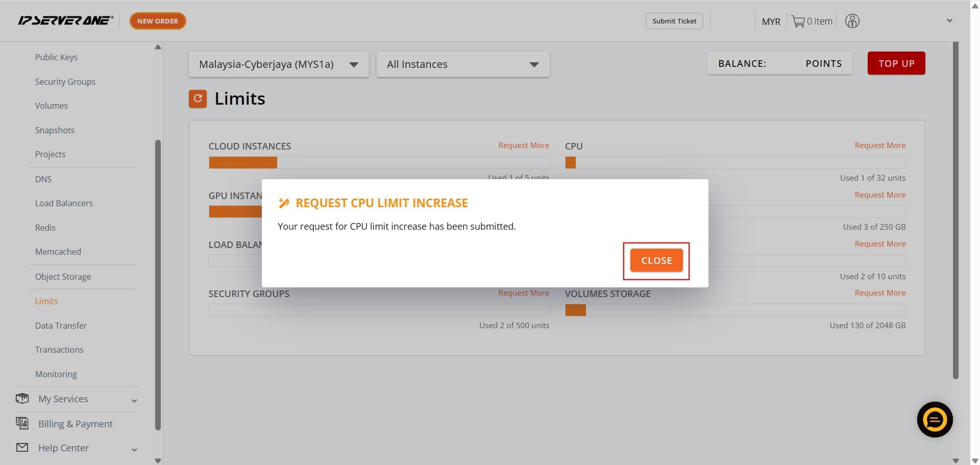Click the IP ServerOne logo
Screen dimensions: 980x465
(x=65, y=20)
